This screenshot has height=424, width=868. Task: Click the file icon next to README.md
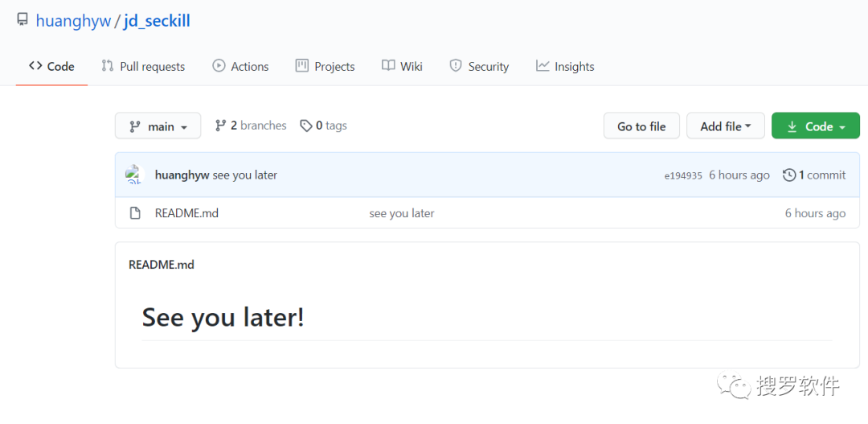[134, 213]
